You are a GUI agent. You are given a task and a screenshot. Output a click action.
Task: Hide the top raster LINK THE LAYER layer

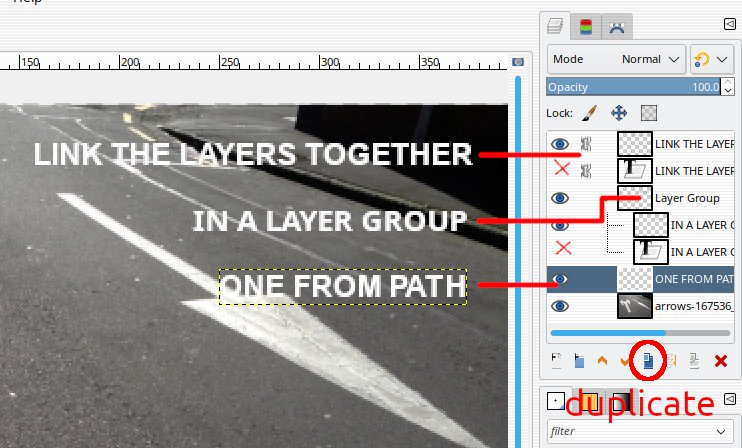coord(560,144)
